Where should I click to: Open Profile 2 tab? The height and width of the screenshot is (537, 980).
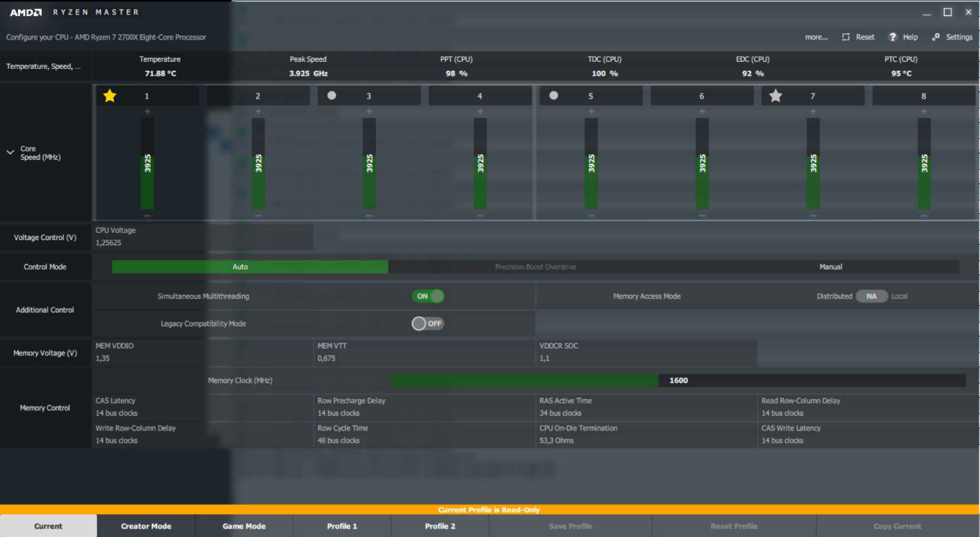point(440,526)
